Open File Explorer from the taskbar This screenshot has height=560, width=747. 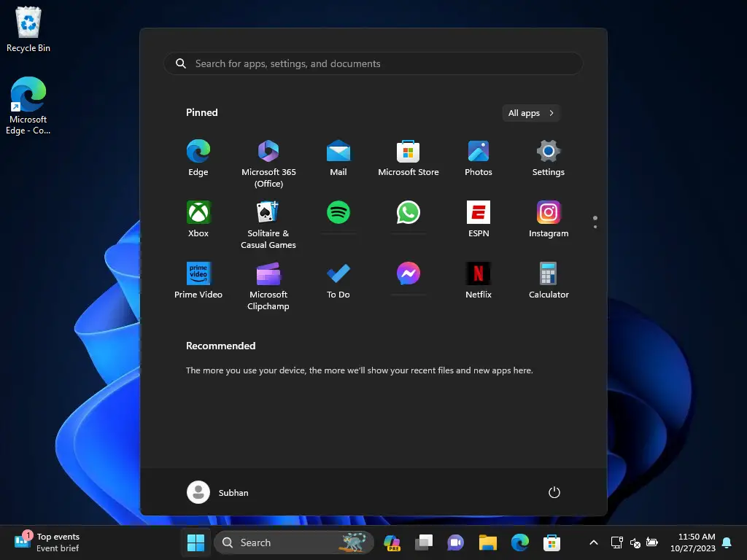click(x=488, y=542)
